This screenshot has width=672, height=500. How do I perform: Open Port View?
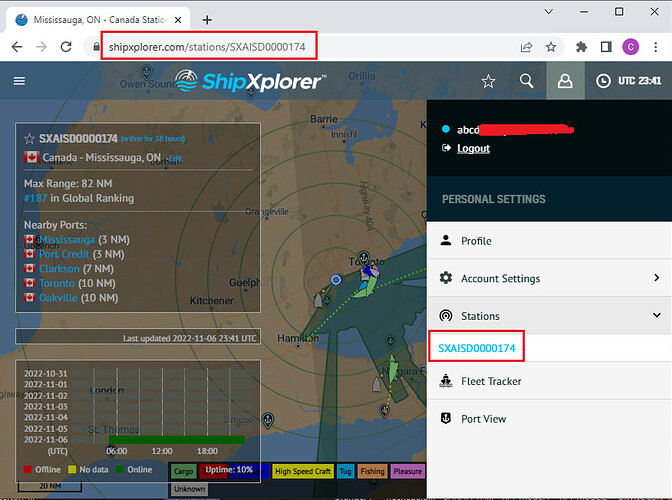pos(549,419)
